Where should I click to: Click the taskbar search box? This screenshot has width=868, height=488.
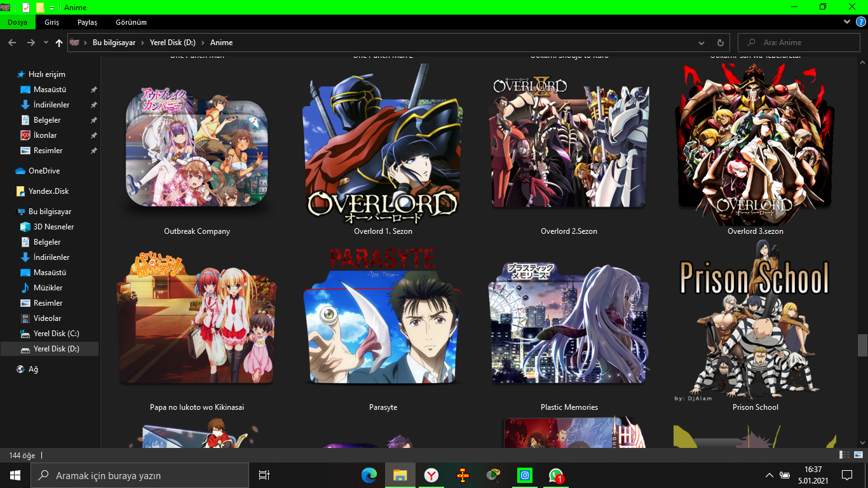[140, 475]
